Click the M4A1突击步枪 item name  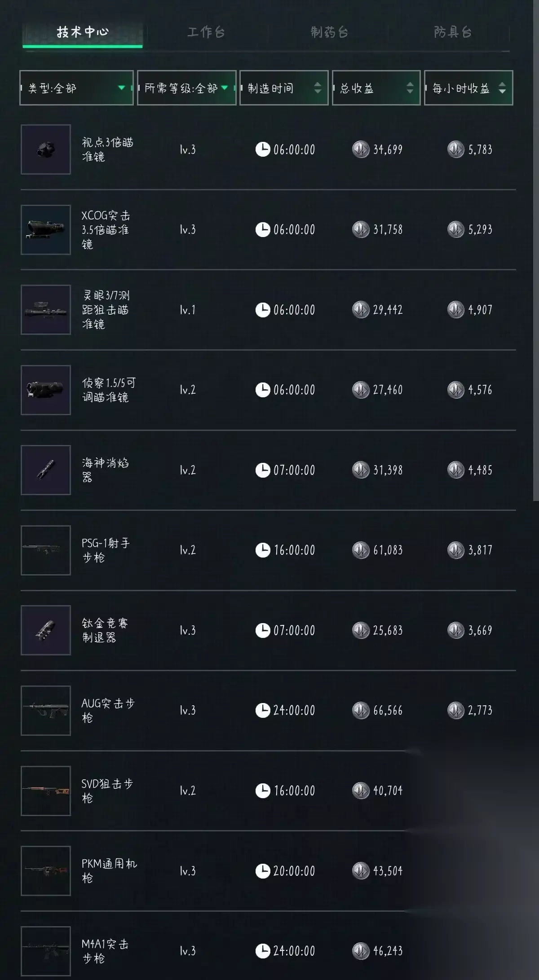click(x=105, y=951)
